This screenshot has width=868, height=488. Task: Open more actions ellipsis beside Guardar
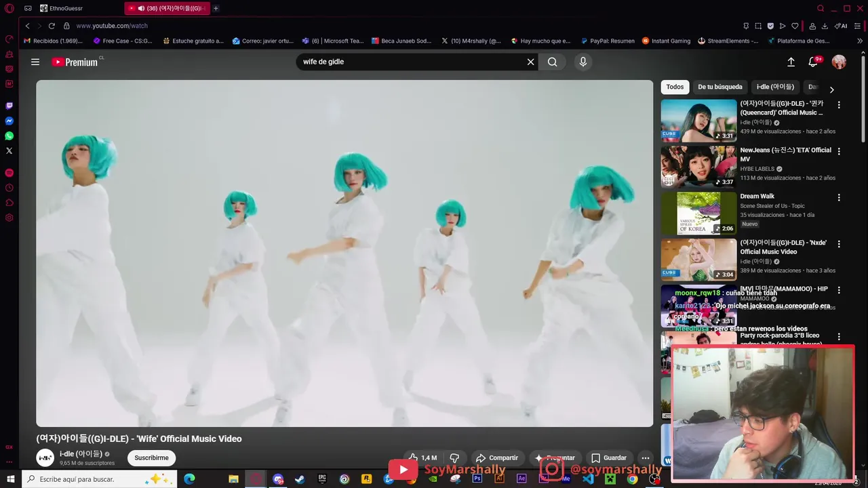pos(646,457)
